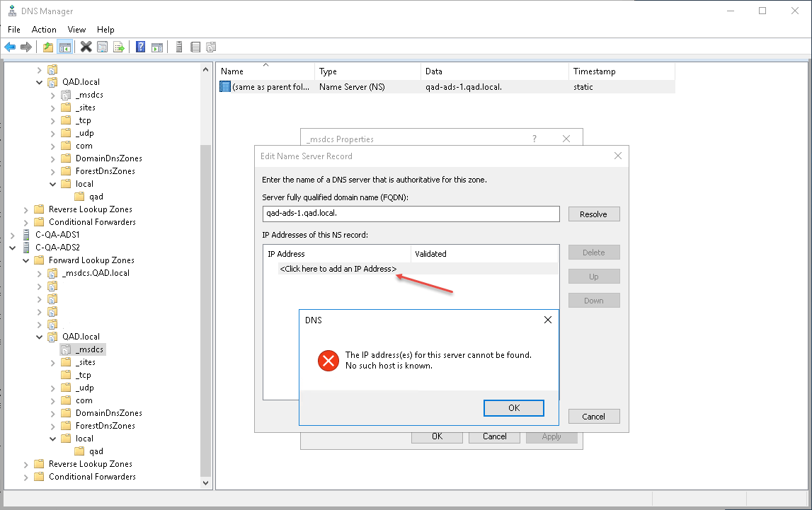Click the Up One Level folder icon

[x=48, y=47]
